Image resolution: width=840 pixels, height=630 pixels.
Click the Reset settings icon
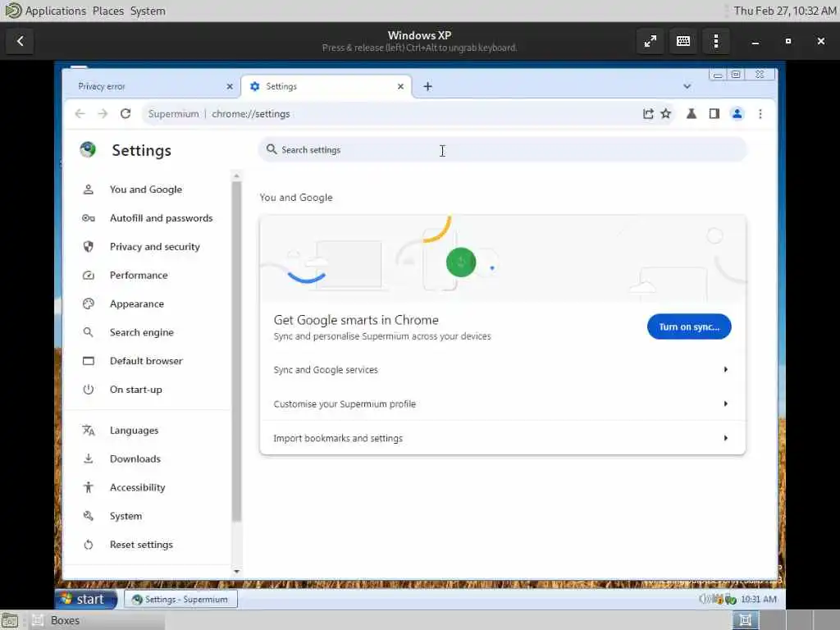click(89, 545)
